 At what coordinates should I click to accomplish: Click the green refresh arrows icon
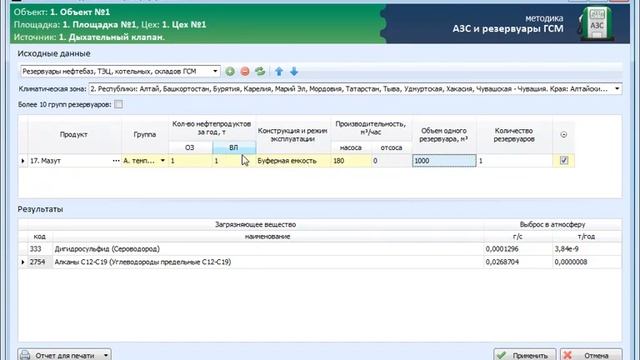coord(260,71)
